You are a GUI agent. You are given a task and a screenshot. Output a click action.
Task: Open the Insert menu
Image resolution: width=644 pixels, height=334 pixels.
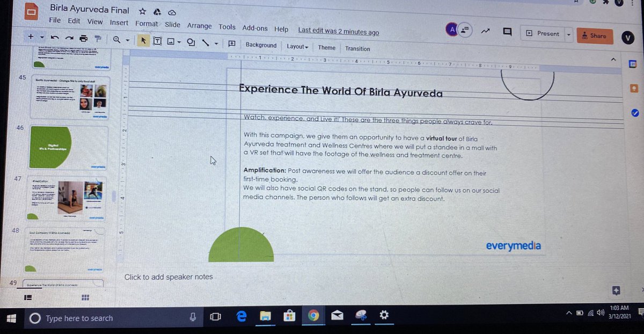119,23
